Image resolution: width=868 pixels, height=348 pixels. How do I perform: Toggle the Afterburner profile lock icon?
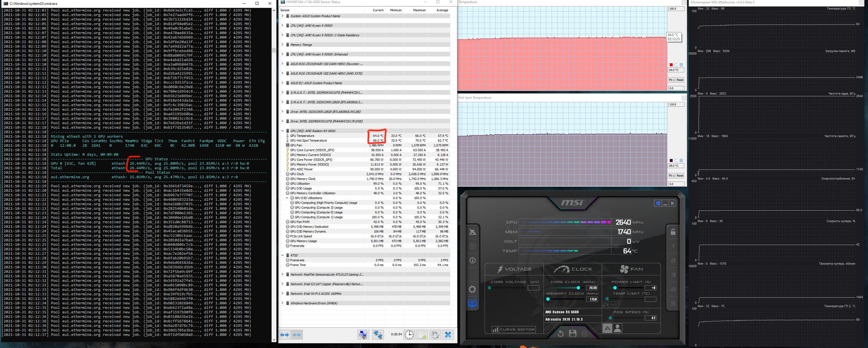(x=673, y=232)
